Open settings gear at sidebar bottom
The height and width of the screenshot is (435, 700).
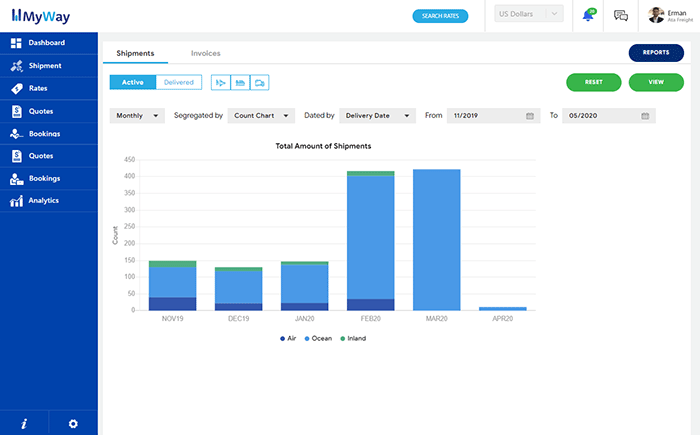(x=73, y=423)
